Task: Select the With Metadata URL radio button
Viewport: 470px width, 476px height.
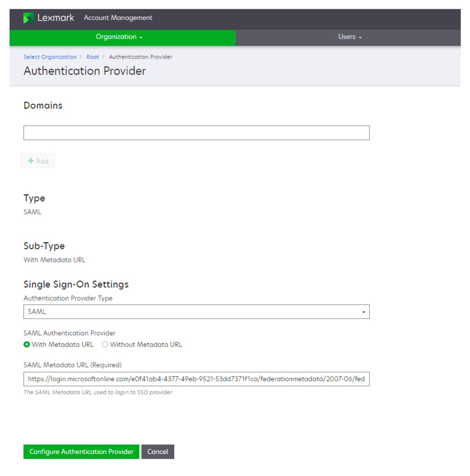Action: pyautogui.click(x=27, y=344)
